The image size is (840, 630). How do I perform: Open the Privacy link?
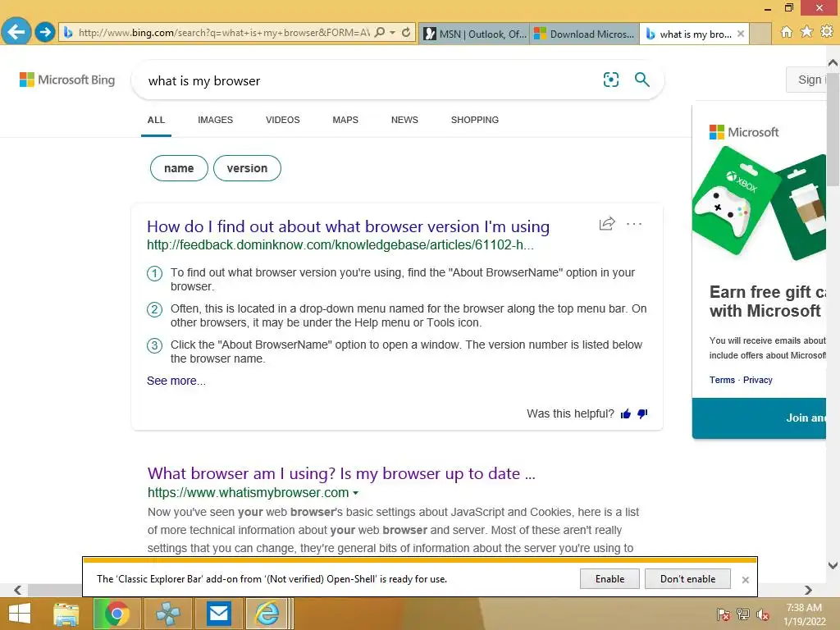pyautogui.click(x=757, y=380)
